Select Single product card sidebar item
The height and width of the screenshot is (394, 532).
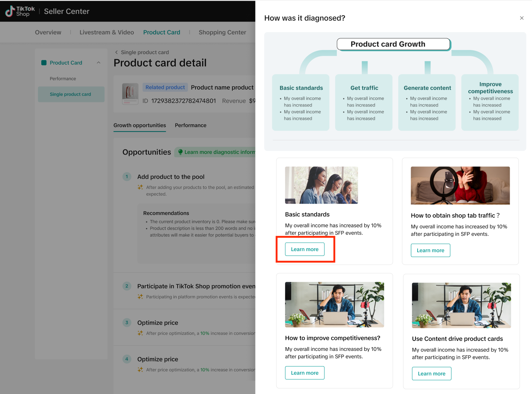click(71, 94)
